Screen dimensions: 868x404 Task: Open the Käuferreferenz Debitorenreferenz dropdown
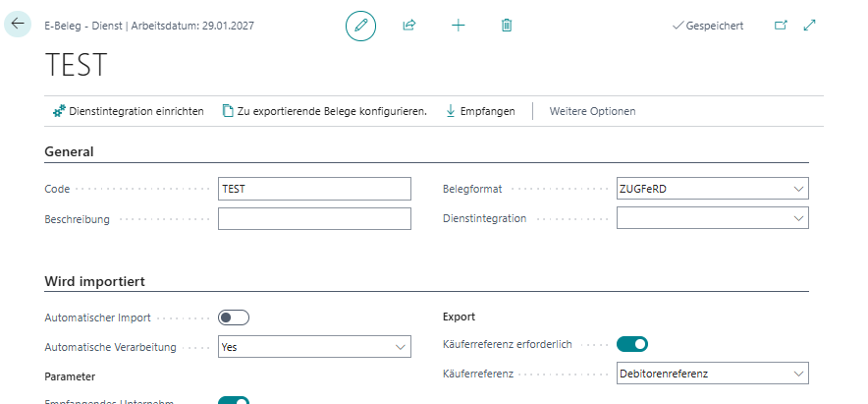click(x=712, y=374)
